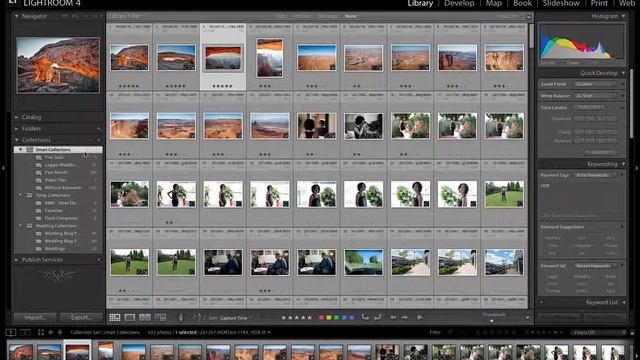Viewport: 640px width, 360px height.
Task: Open the Book module
Action: pyautogui.click(x=522, y=4)
